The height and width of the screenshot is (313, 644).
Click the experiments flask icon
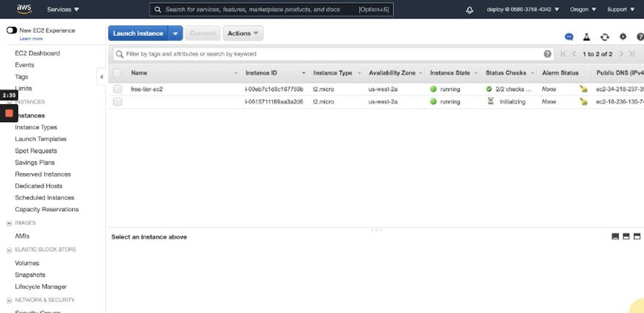coord(587,37)
